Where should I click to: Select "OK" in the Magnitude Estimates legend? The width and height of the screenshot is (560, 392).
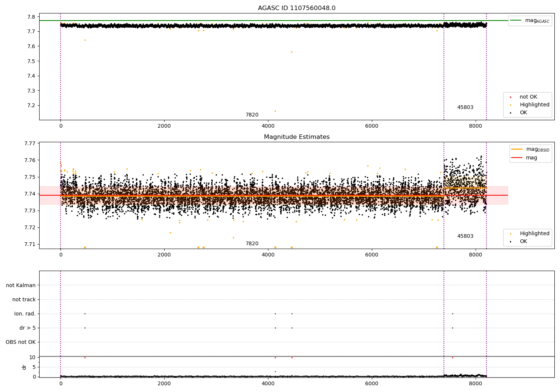pyautogui.click(x=523, y=242)
